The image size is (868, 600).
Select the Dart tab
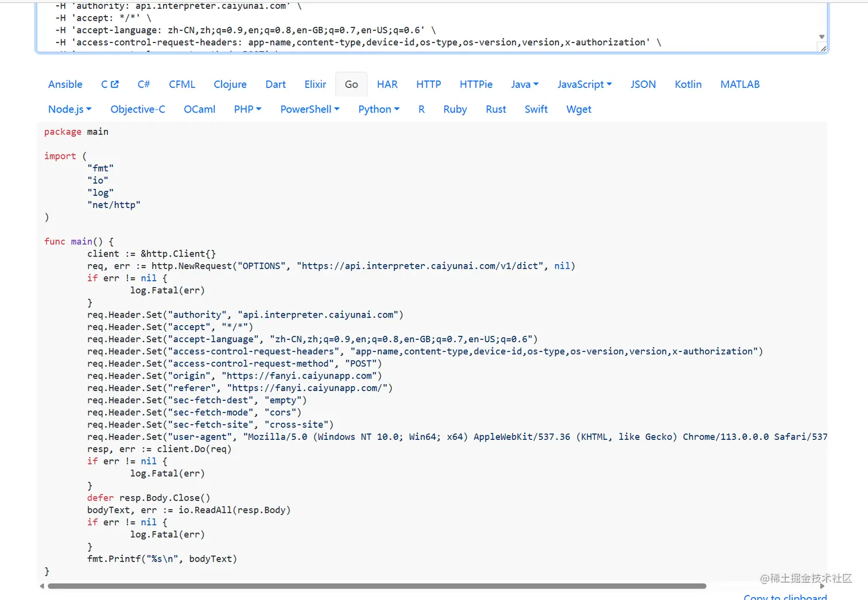[x=276, y=84]
